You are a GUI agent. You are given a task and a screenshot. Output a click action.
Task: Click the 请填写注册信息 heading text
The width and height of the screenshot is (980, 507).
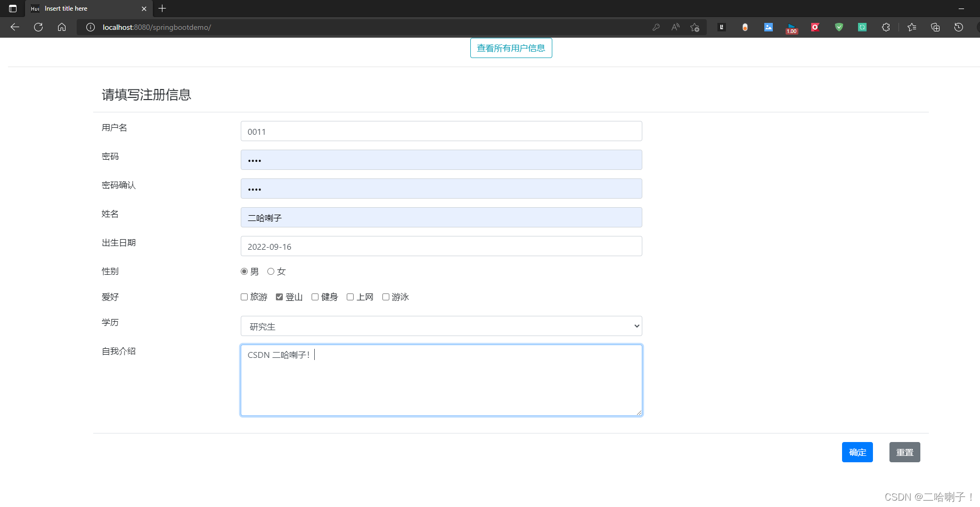[x=146, y=95]
